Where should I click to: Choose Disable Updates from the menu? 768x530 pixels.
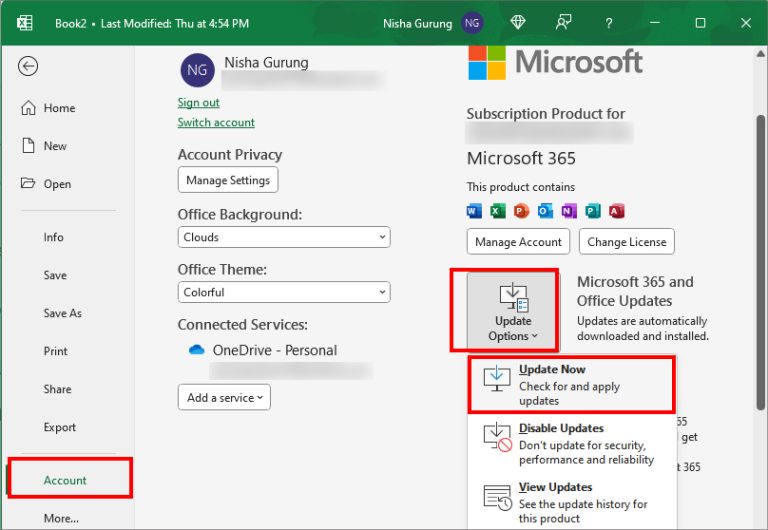click(572, 444)
